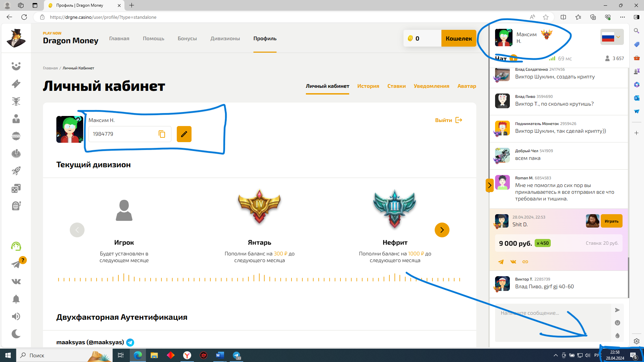This screenshot has width=644, height=362.
Task: Edit profile name with the pencil button
Action: point(184,134)
